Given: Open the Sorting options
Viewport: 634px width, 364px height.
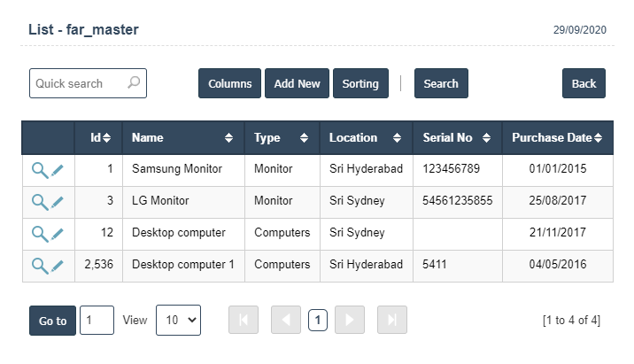Looking at the screenshot, I should 360,83.
